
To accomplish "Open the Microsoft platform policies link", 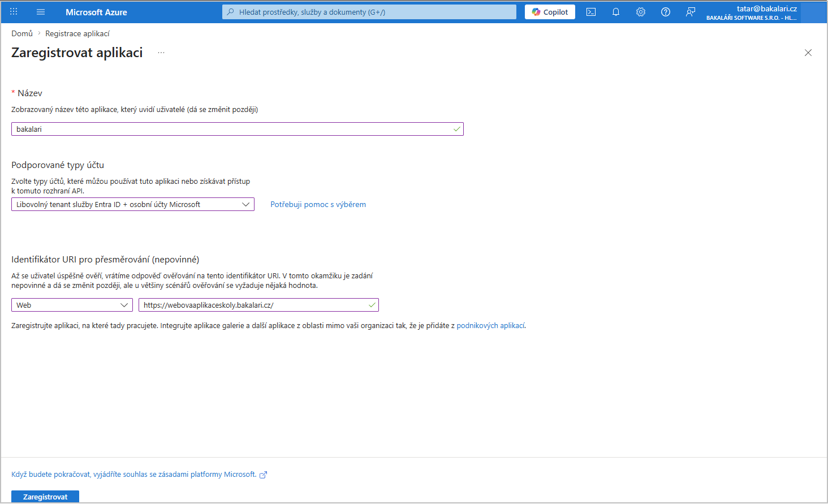I will tap(134, 475).
